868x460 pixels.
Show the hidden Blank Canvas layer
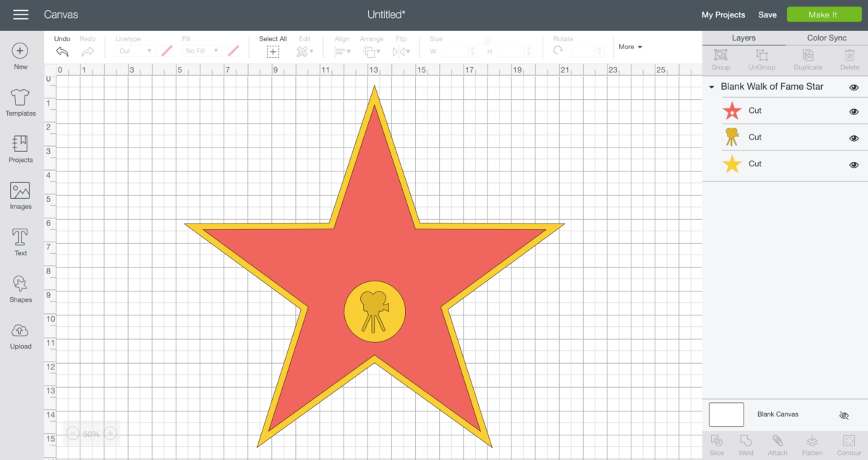[843, 415]
